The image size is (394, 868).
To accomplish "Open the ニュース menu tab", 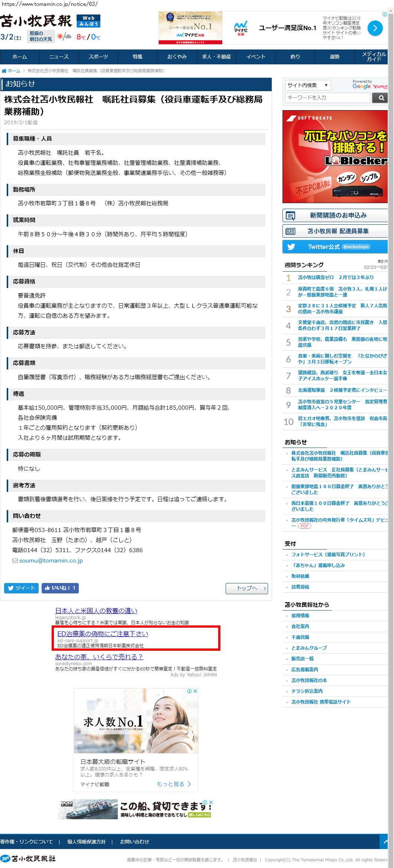I will point(59,57).
